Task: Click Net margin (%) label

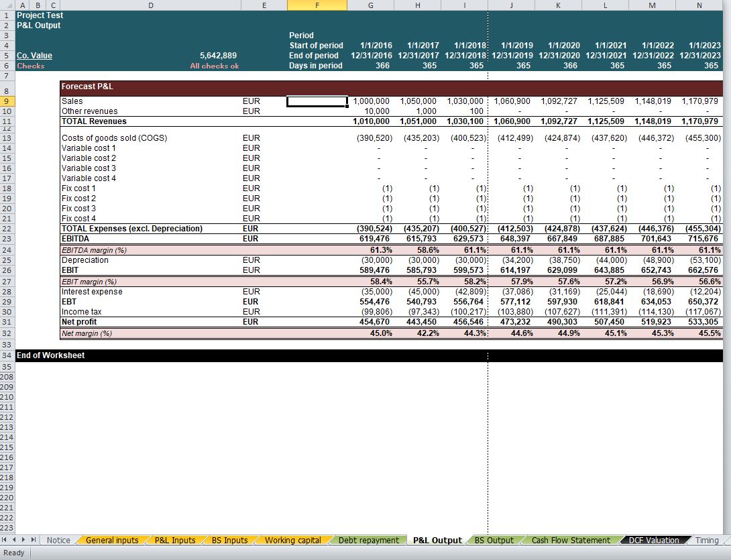Action: click(87, 333)
